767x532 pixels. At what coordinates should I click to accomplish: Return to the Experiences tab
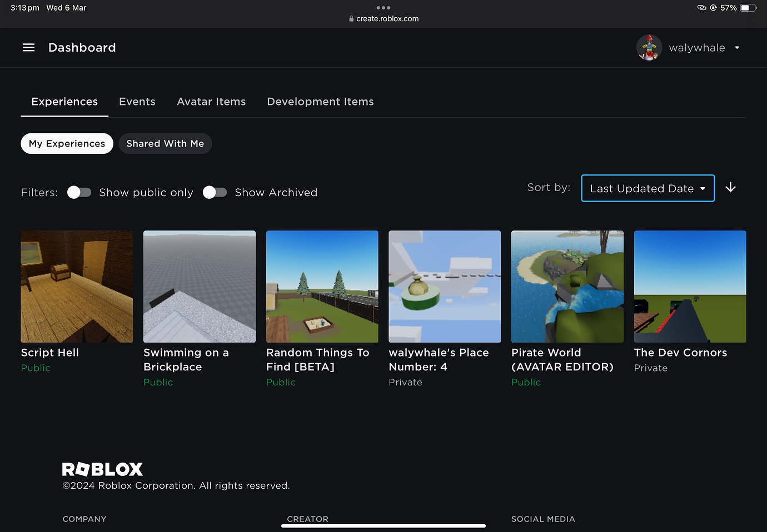[64, 102]
